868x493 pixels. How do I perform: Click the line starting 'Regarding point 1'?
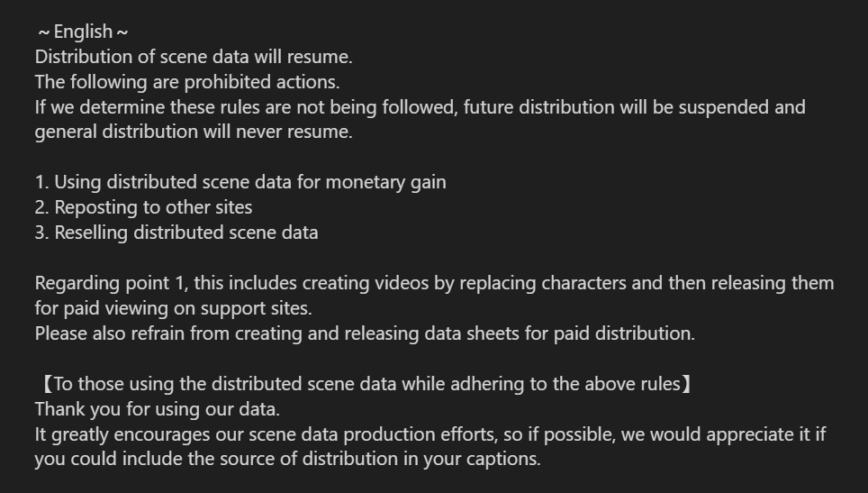[435, 283]
